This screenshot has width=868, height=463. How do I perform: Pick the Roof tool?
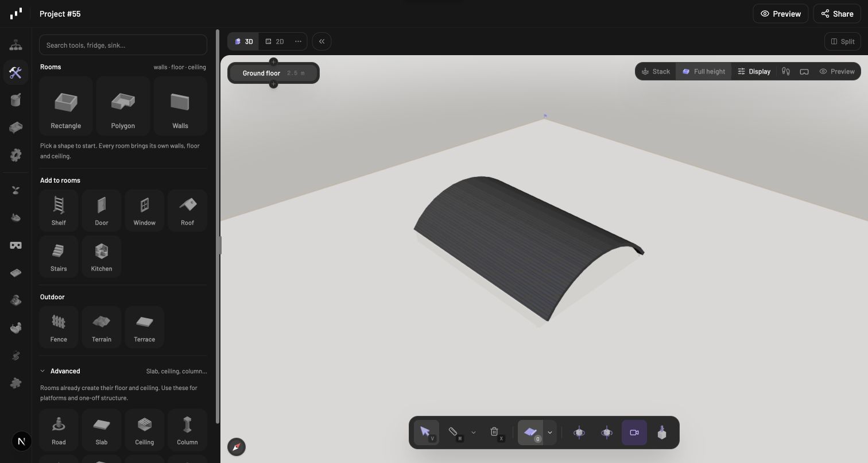coord(188,211)
